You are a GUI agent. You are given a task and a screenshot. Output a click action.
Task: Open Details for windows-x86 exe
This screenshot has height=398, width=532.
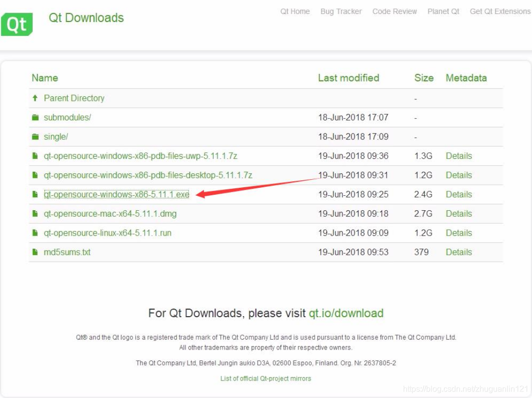click(458, 194)
